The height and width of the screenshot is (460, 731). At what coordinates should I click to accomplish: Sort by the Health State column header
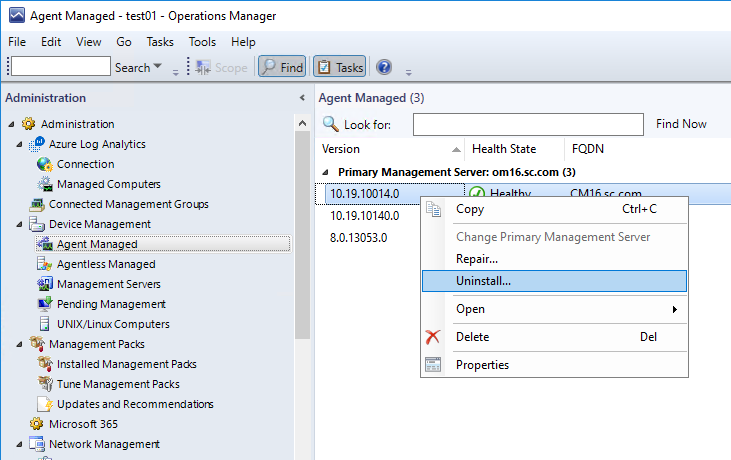(x=515, y=149)
